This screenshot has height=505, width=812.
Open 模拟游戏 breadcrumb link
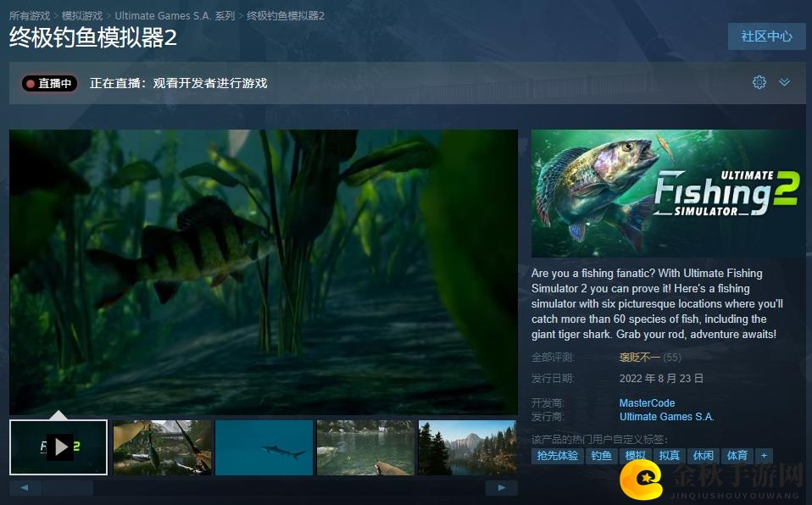coord(82,16)
